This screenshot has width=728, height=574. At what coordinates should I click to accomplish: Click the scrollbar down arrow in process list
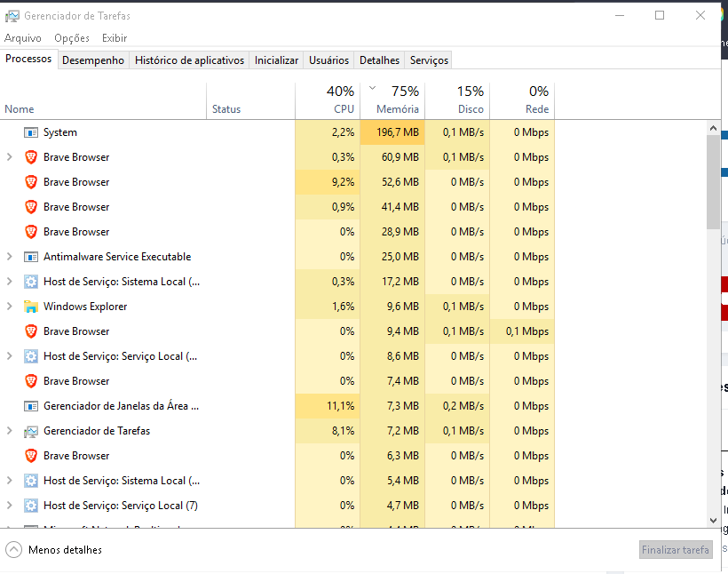tap(713, 521)
